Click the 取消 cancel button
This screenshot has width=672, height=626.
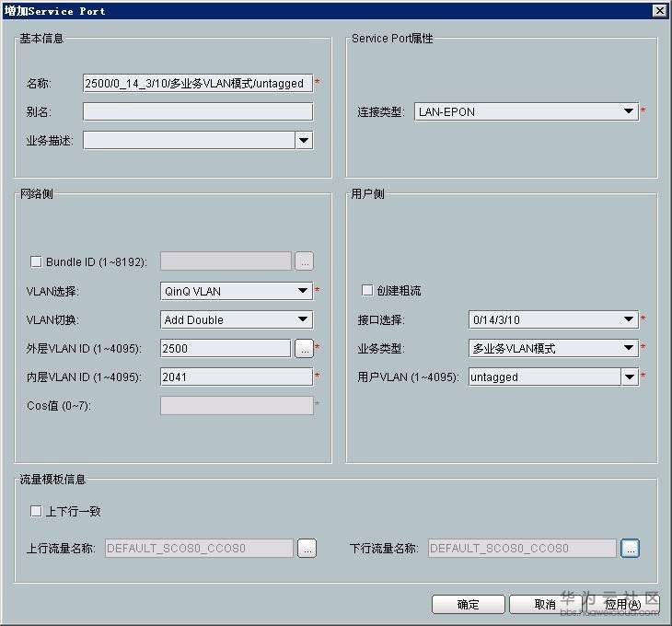(x=545, y=605)
